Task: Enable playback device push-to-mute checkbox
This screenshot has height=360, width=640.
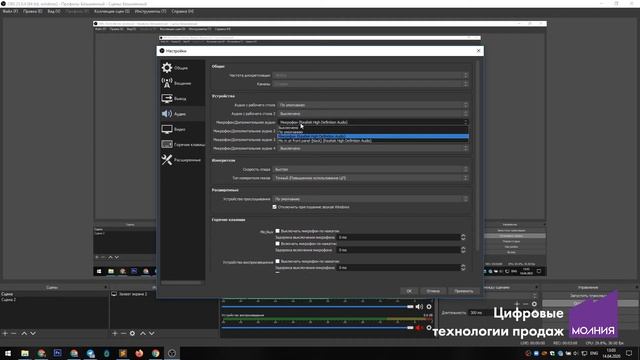Action: tap(278, 261)
